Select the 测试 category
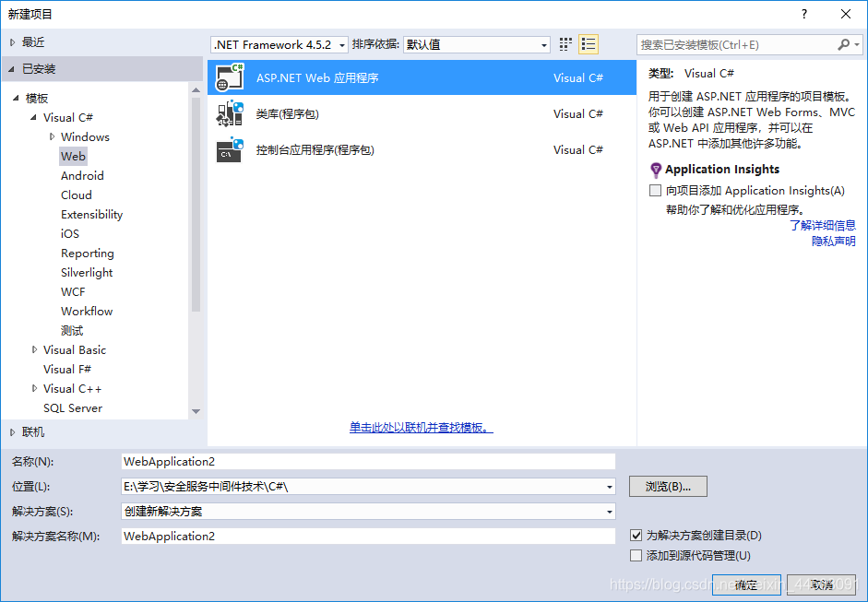868x602 pixels. coord(72,330)
